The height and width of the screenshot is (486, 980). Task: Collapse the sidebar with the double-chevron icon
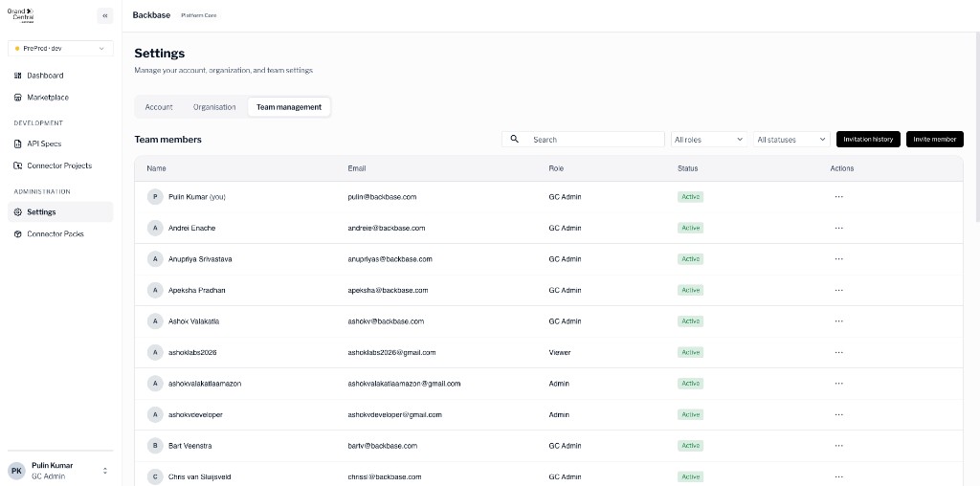[x=105, y=15]
